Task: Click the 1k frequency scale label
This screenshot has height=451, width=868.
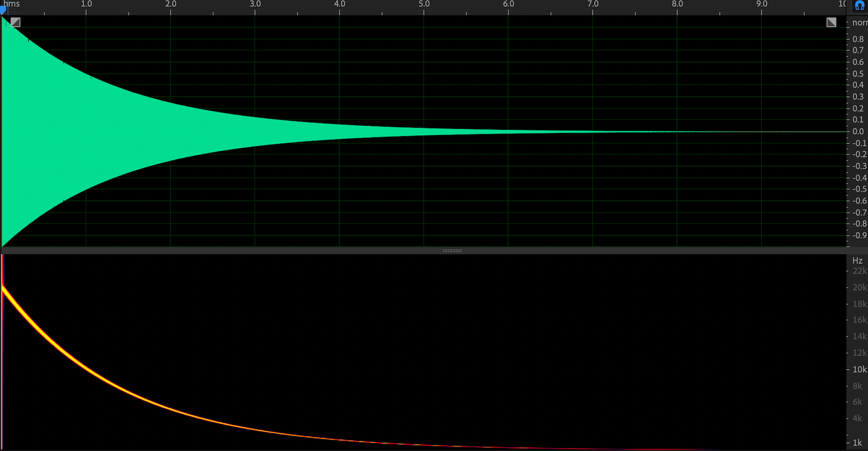Action: tap(857, 443)
